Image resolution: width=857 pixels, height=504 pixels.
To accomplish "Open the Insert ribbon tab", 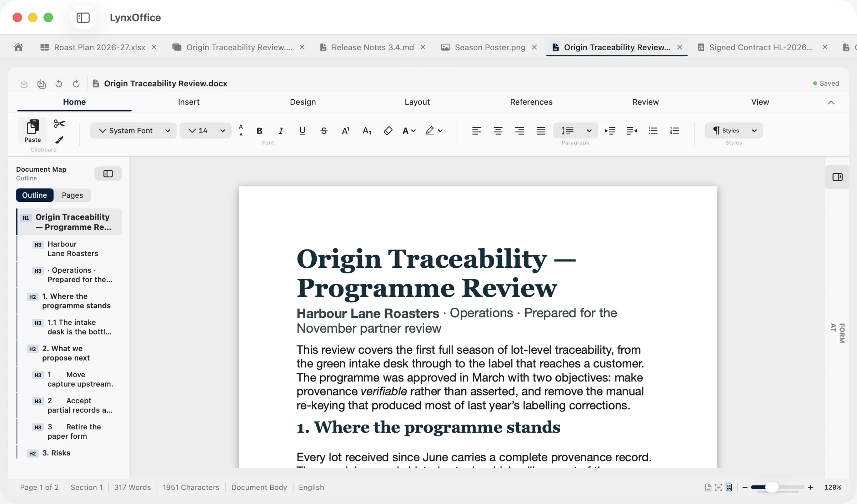I will 189,102.
